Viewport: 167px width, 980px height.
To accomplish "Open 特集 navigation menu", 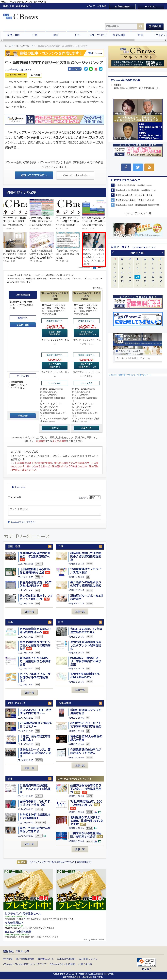I will 140,35.
